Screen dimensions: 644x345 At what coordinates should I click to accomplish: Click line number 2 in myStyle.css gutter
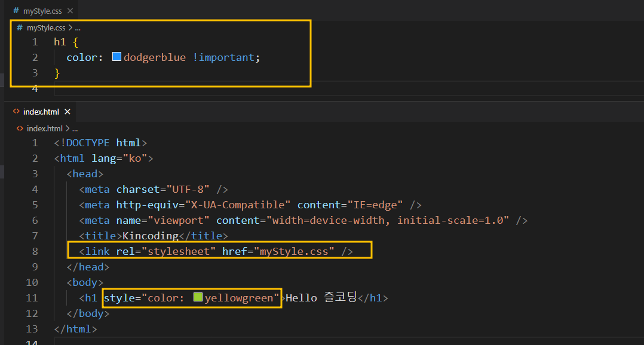35,57
